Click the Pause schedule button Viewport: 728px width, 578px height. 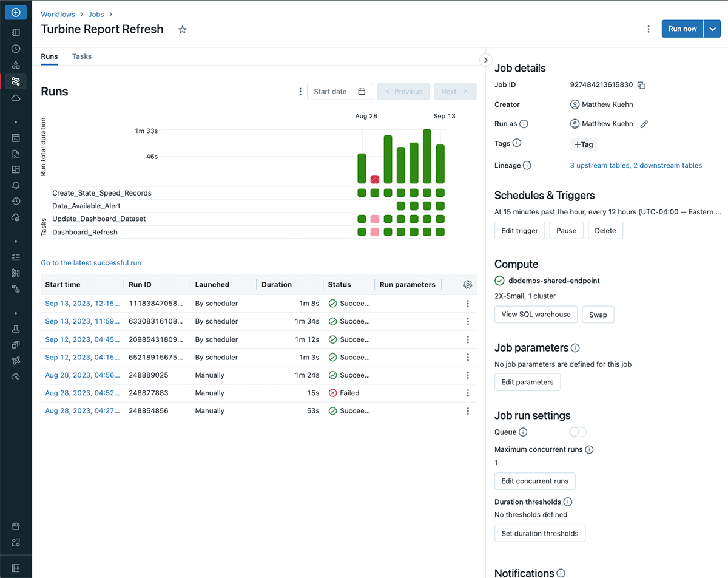pyautogui.click(x=566, y=231)
